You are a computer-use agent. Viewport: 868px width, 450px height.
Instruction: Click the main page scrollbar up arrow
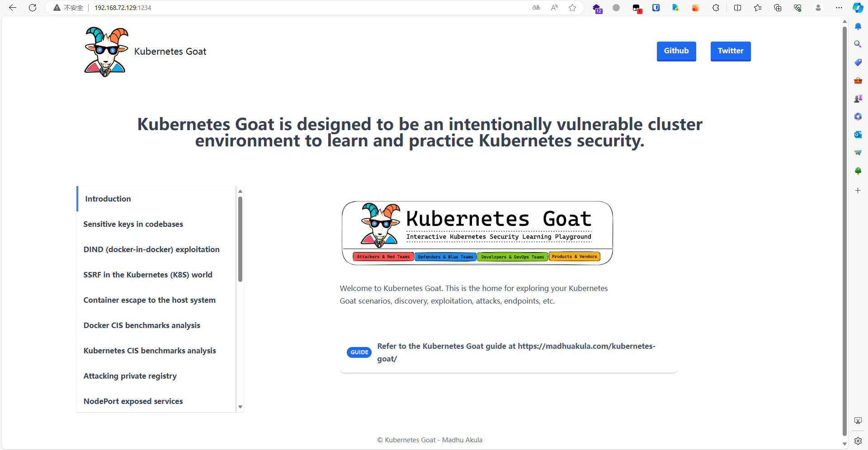coord(844,21)
